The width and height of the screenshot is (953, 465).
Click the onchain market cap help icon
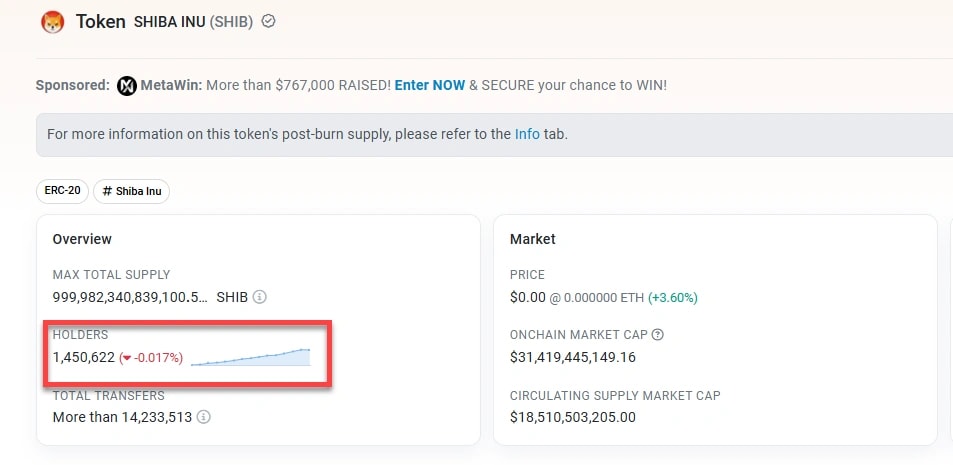[x=658, y=335]
